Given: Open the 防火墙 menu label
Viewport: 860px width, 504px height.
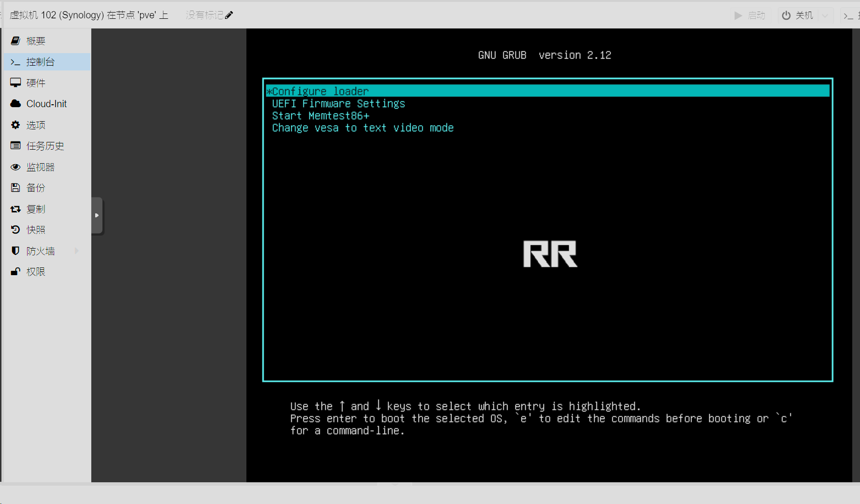Looking at the screenshot, I should click(x=41, y=251).
